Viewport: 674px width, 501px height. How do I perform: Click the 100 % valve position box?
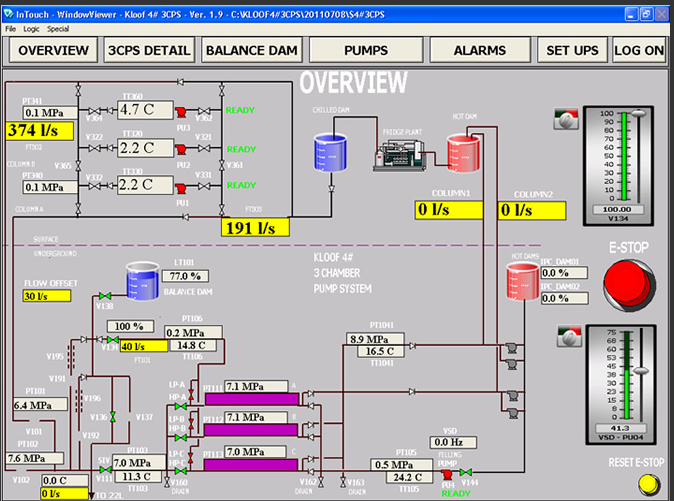130,326
